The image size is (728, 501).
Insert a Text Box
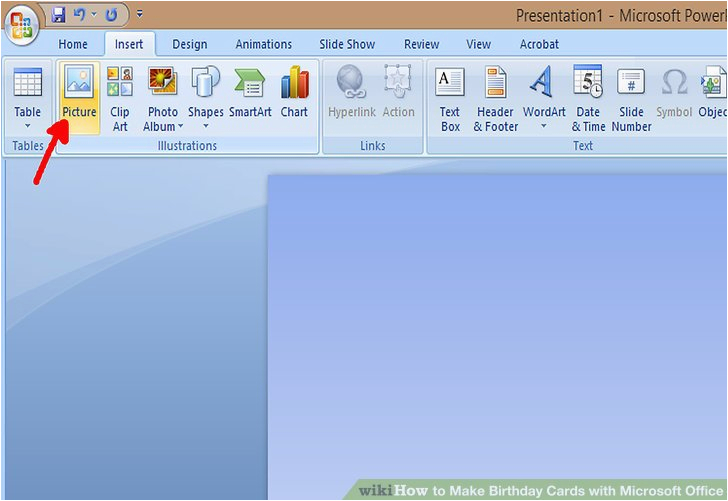tap(449, 98)
